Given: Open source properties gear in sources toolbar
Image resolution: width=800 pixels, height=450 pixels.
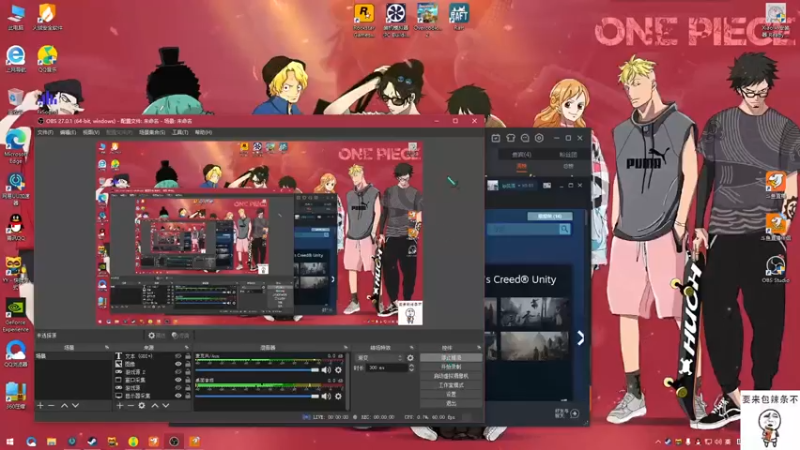Looking at the screenshot, I should click(x=142, y=406).
